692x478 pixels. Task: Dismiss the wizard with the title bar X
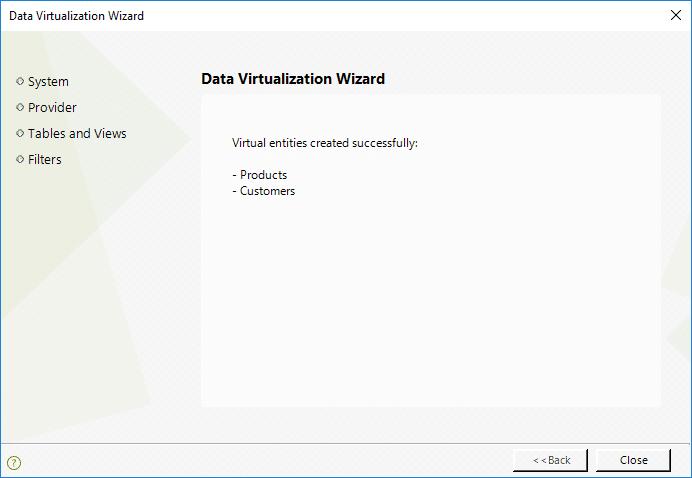pyautogui.click(x=675, y=15)
